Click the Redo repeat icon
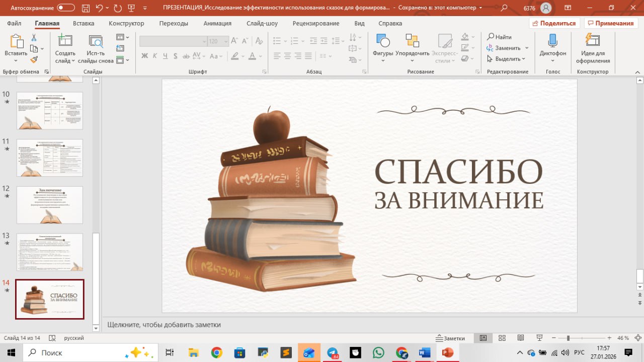The height and width of the screenshot is (362, 644). pyautogui.click(x=118, y=8)
